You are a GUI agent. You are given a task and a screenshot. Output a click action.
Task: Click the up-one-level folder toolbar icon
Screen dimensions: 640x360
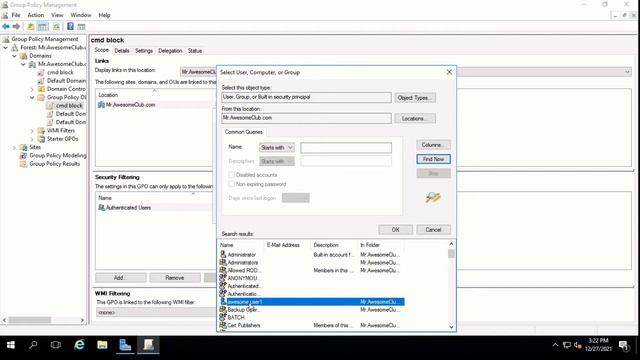(x=31, y=27)
